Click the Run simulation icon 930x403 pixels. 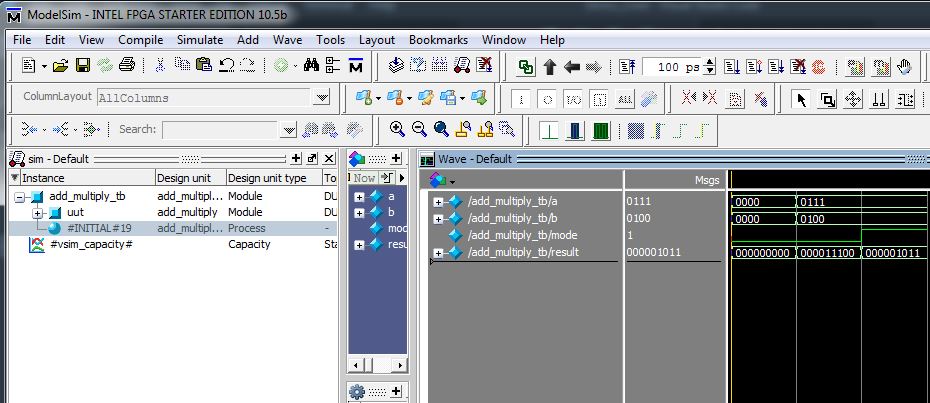point(732,67)
